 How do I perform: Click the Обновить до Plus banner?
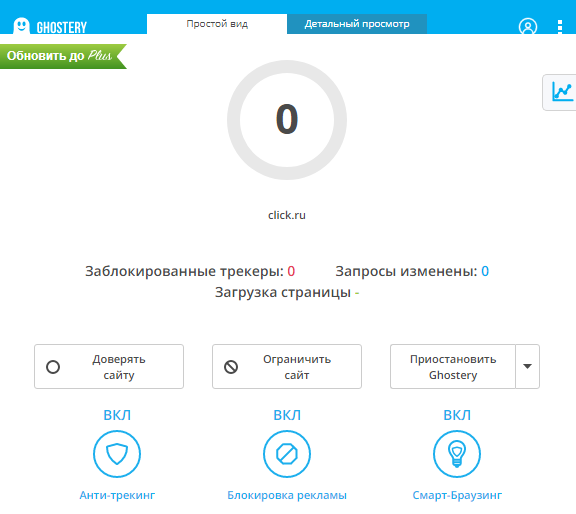pyautogui.click(x=62, y=56)
